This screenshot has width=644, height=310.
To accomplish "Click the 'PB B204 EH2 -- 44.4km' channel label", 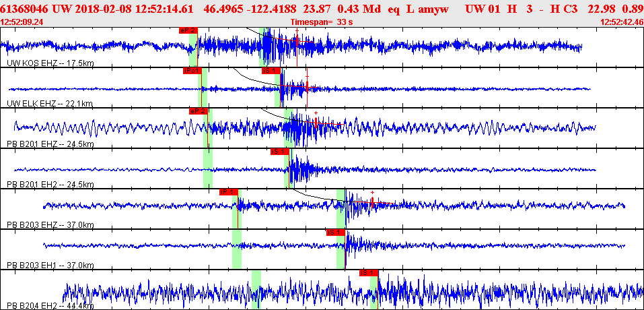I will click(50, 306).
